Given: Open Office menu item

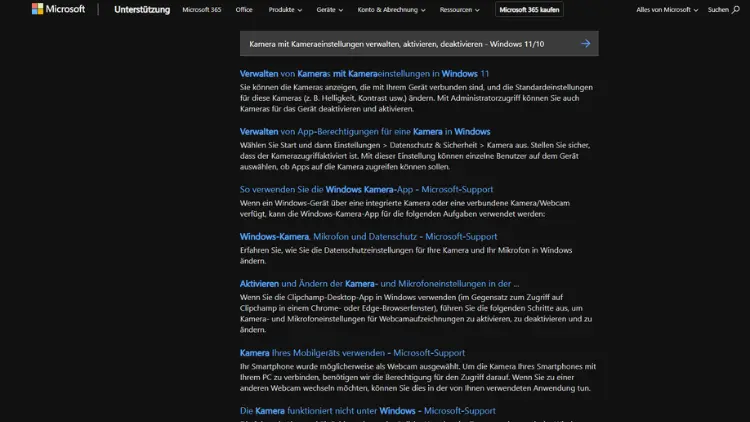Looking at the screenshot, I should pyautogui.click(x=244, y=10).
